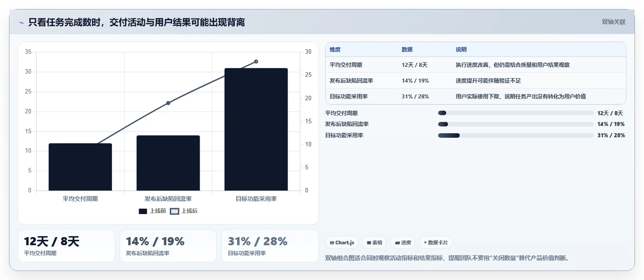644x280 pixels.
Task: Click the 目标功能采用率 progress bar
Action: [x=516, y=135]
